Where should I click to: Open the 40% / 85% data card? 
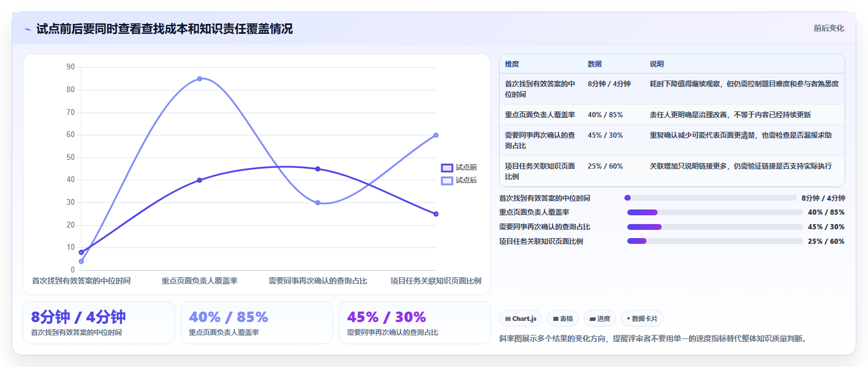tap(256, 323)
